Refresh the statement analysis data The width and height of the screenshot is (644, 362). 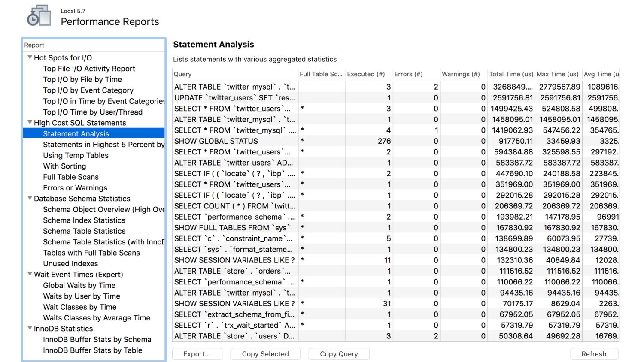pyautogui.click(x=594, y=354)
